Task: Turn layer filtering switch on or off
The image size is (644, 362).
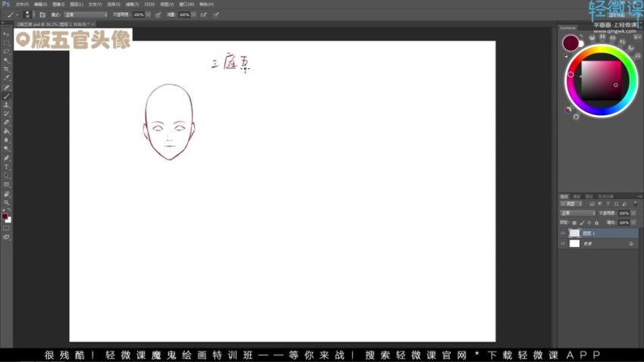Action: coord(635,204)
